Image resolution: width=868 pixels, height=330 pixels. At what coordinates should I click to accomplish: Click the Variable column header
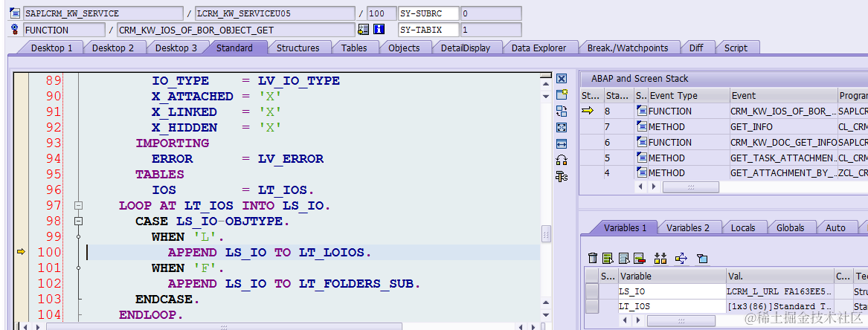(x=672, y=276)
